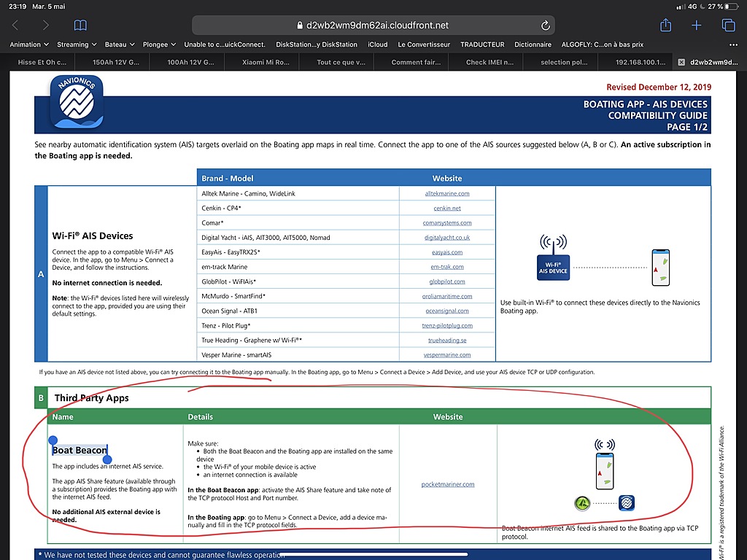Expand the Streaming bookmarks folder

(x=77, y=44)
